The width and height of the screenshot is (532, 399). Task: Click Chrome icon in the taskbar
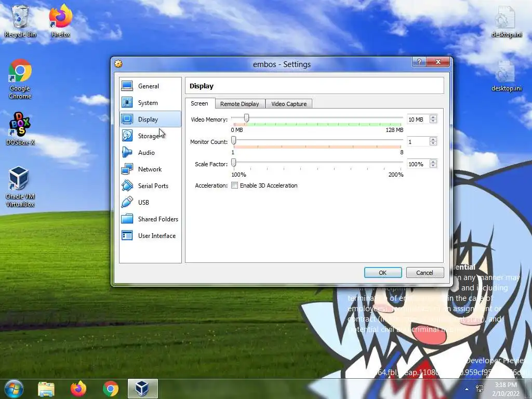(x=111, y=389)
